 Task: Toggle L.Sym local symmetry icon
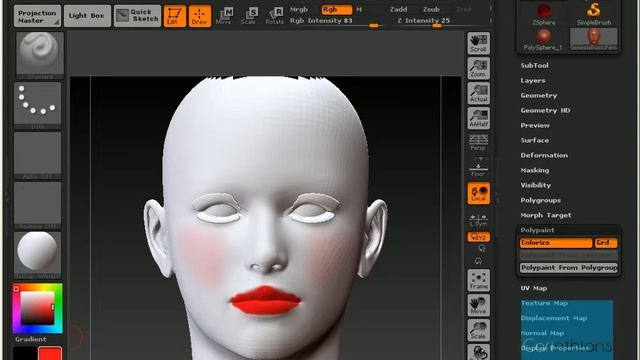pyautogui.click(x=478, y=220)
